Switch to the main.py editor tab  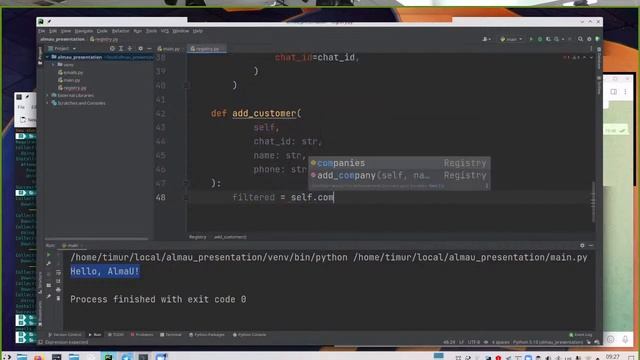pos(169,49)
